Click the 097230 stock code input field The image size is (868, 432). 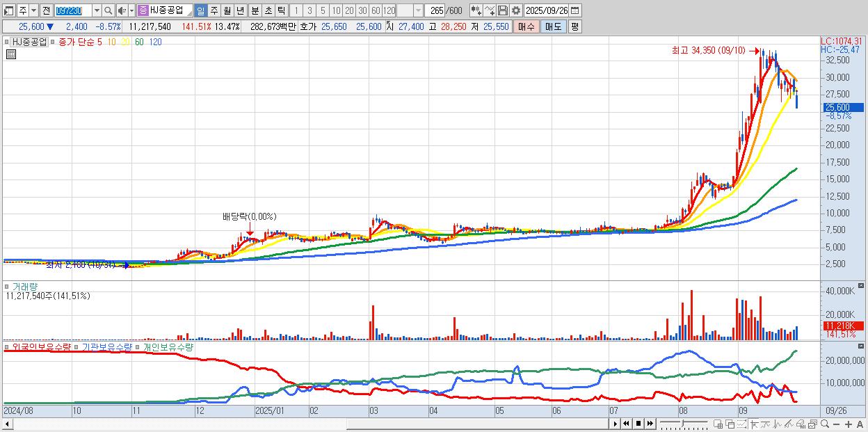coord(72,10)
